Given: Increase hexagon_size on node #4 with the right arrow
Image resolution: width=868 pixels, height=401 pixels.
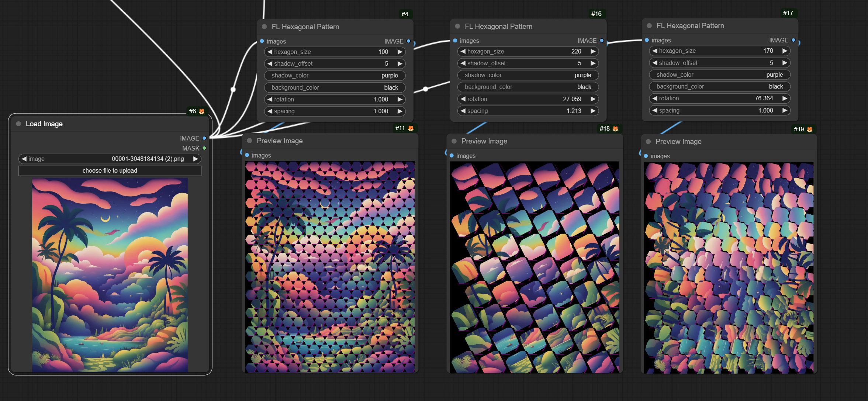Looking at the screenshot, I should pyautogui.click(x=400, y=52).
